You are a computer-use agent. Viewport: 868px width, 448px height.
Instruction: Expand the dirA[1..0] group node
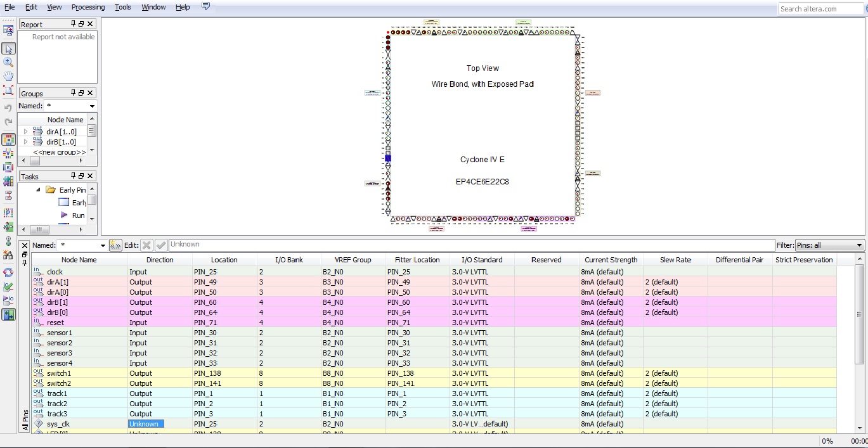click(x=25, y=132)
